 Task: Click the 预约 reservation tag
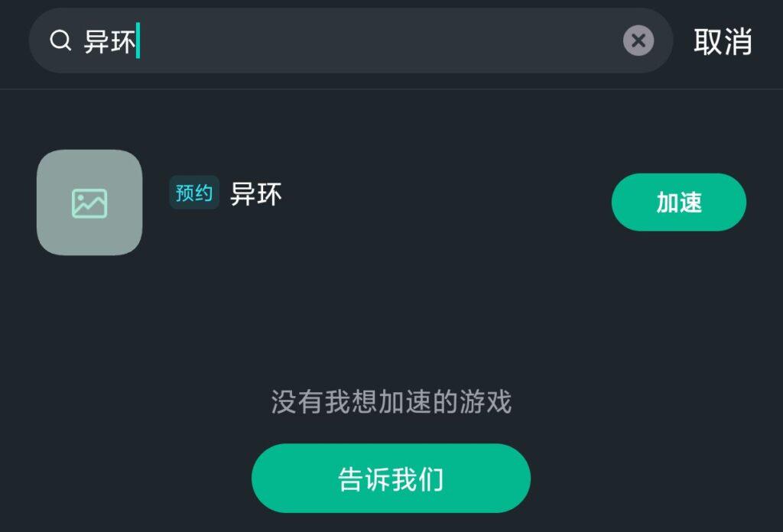coord(194,193)
